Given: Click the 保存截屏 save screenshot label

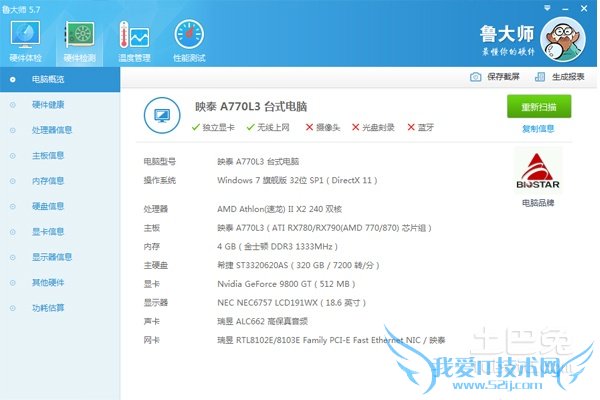Looking at the screenshot, I should point(503,77).
